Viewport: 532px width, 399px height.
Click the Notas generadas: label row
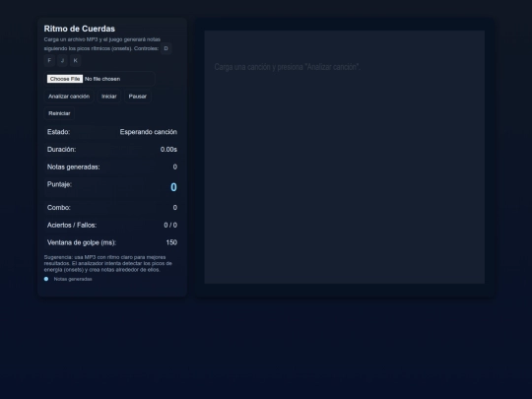[112, 166]
